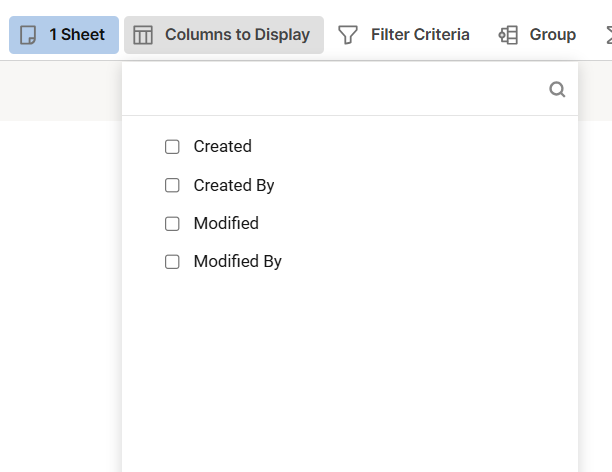
Task: Select the Modified By label text
Action: pos(238,262)
